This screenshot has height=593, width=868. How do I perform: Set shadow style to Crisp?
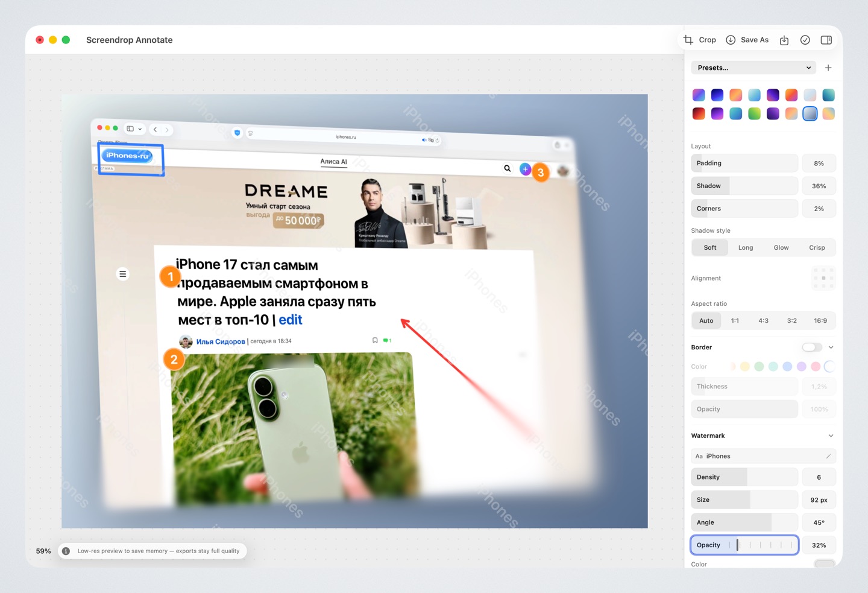(817, 247)
